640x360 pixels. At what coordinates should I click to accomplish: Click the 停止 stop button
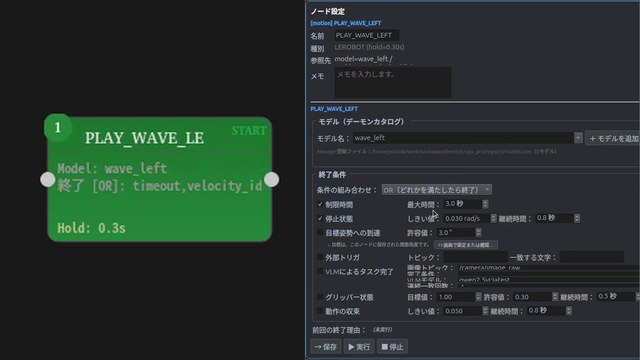(392, 347)
